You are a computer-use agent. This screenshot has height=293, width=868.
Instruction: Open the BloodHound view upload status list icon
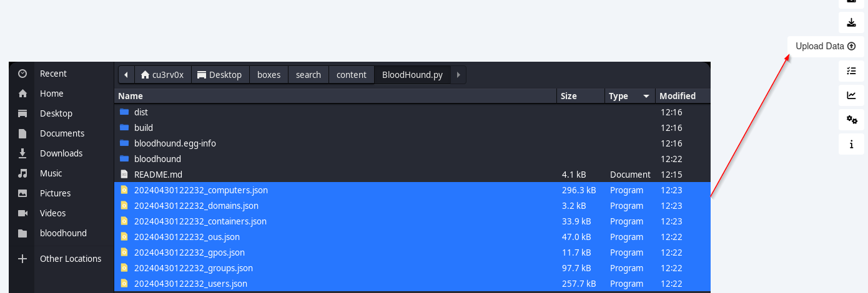pos(851,71)
